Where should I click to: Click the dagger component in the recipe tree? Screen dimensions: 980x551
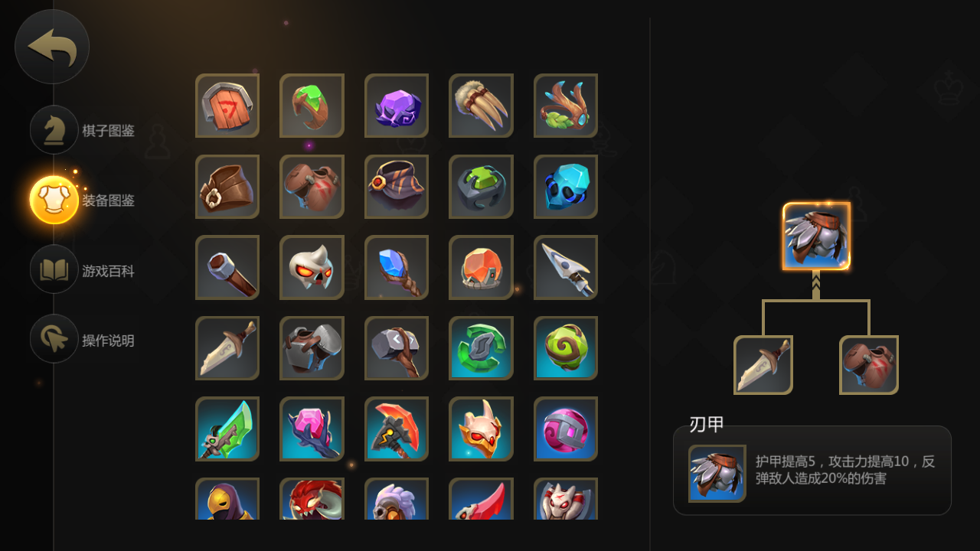(763, 365)
